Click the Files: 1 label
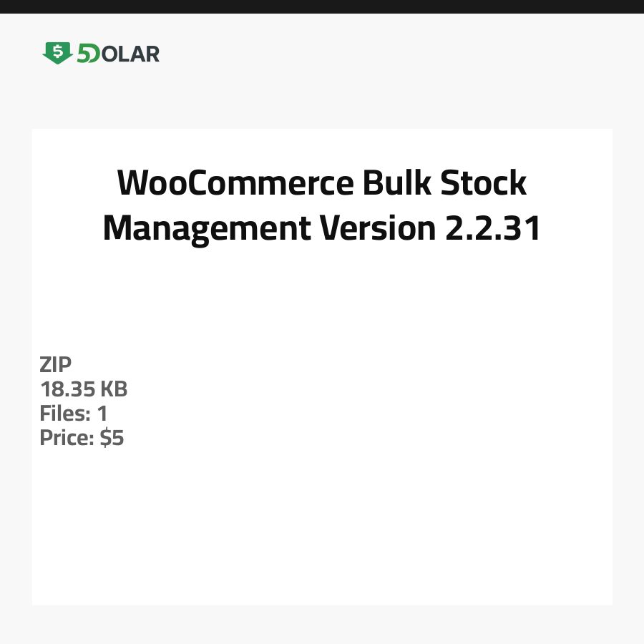Image resolution: width=644 pixels, height=644 pixels. (74, 414)
